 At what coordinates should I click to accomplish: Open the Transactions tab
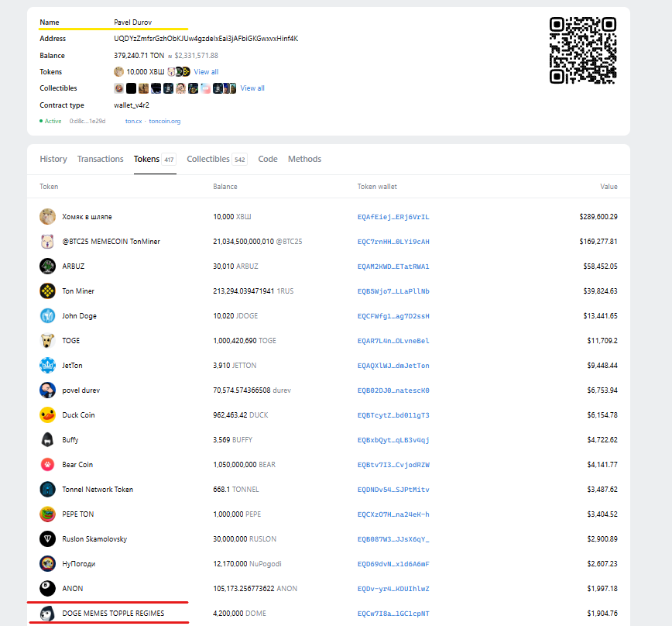tap(101, 159)
